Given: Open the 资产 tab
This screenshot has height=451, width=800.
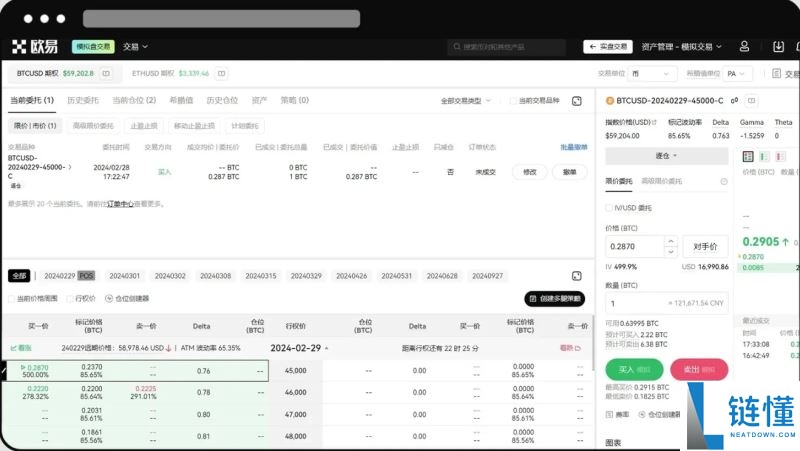Looking at the screenshot, I should click(x=259, y=101).
